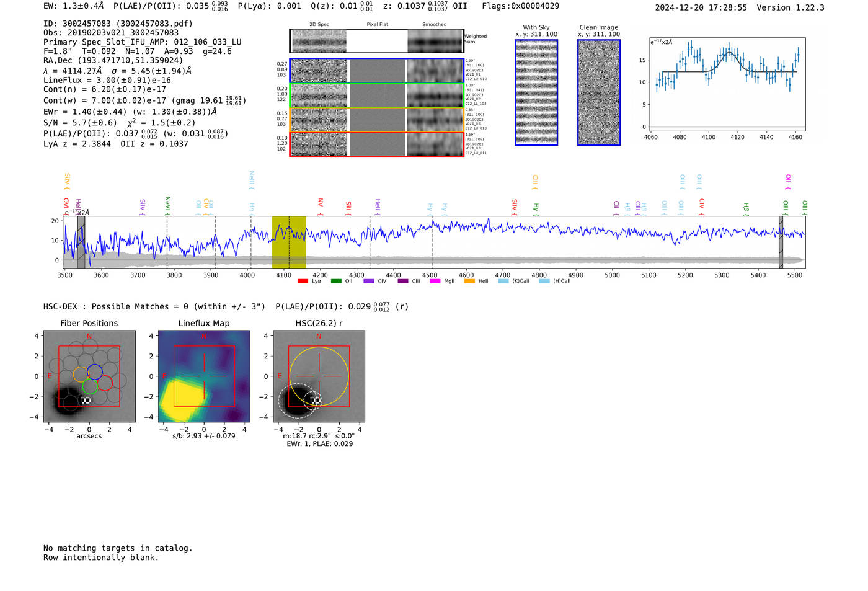The height and width of the screenshot is (591, 868).
Task: Select the (H)CaII legend swatch
Action: coord(544,282)
